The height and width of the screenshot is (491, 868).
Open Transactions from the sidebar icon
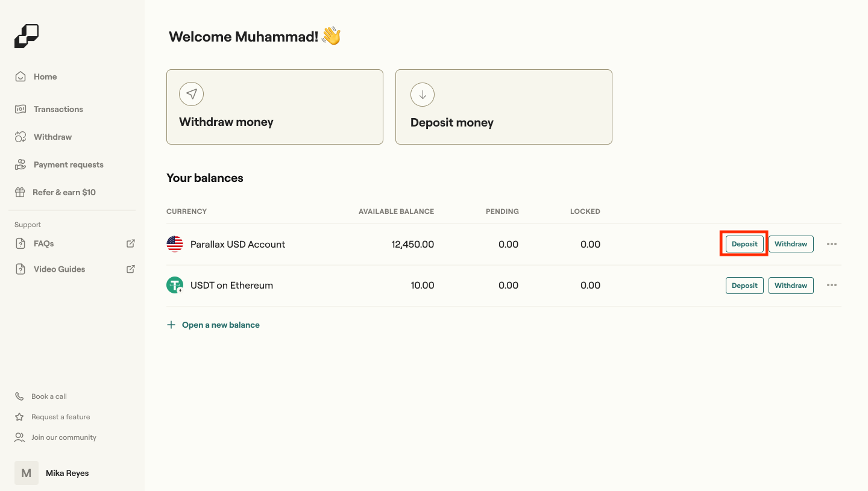click(x=20, y=109)
